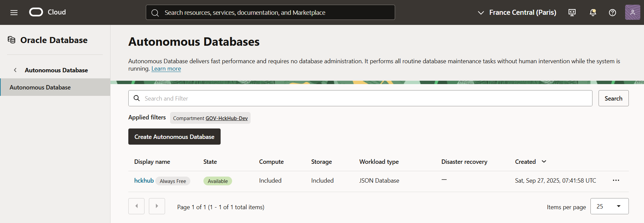Screen dimensions: 644x223
Task: Click the State column header
Action: click(210, 162)
